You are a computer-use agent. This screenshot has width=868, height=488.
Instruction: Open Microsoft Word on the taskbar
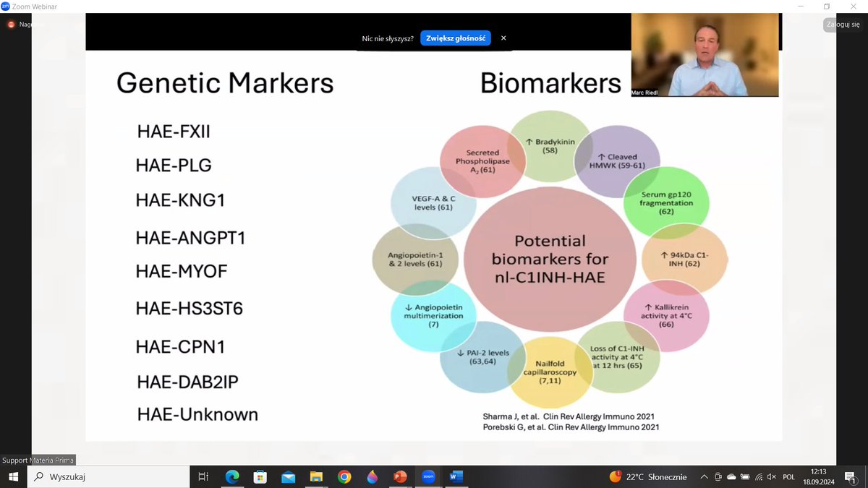(x=456, y=476)
